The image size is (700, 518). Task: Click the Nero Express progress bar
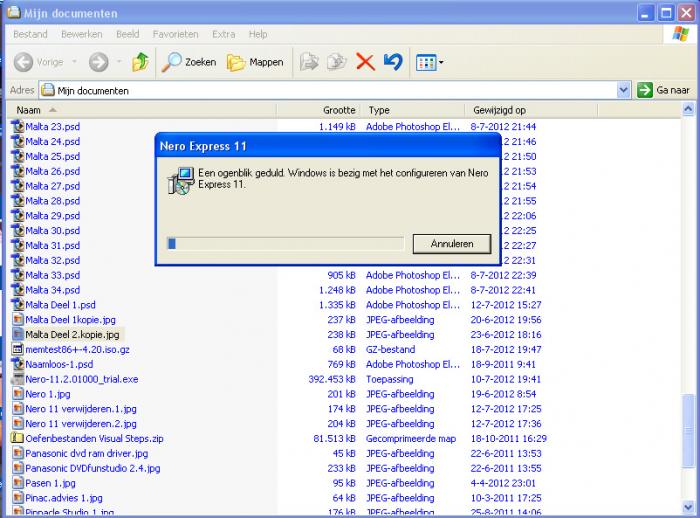pyautogui.click(x=285, y=243)
